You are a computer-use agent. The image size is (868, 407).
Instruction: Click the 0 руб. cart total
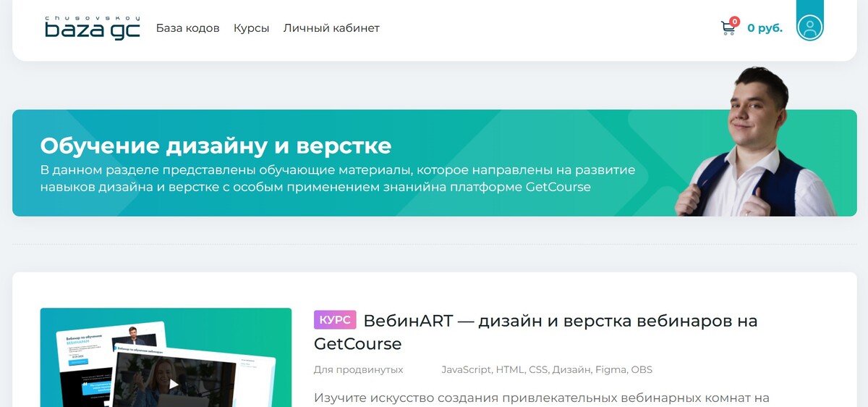(x=765, y=28)
